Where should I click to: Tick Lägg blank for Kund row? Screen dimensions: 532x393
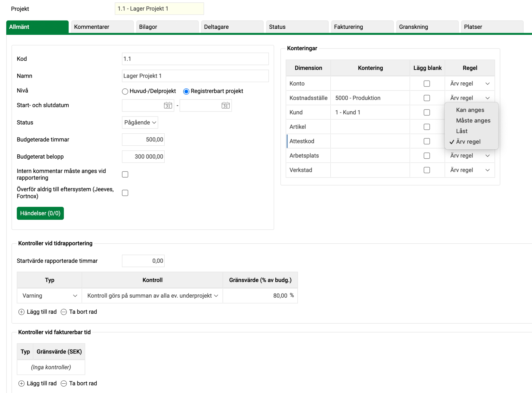click(427, 113)
